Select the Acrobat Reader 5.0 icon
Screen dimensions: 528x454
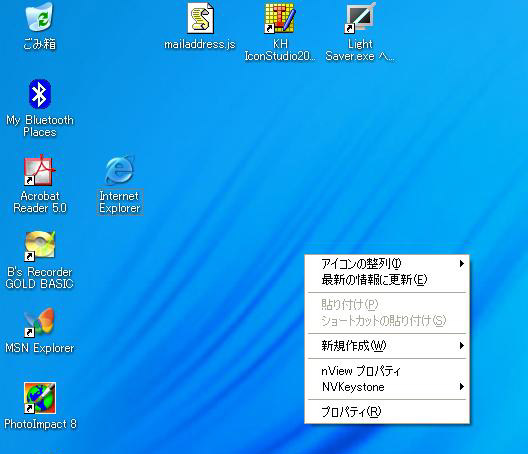coord(39,170)
